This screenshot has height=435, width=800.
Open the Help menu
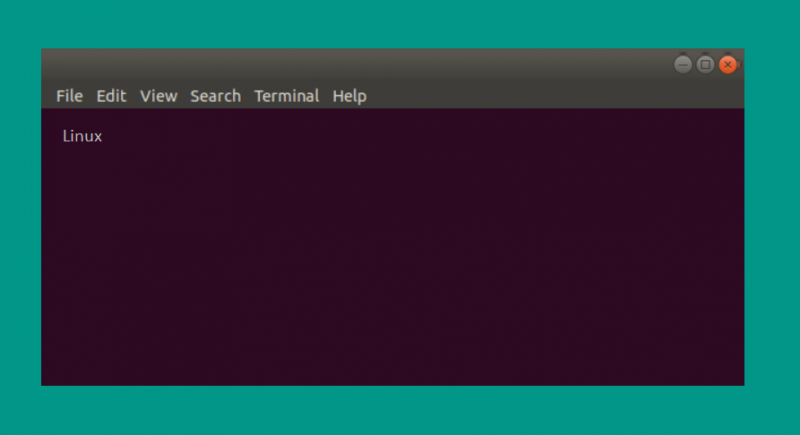349,96
